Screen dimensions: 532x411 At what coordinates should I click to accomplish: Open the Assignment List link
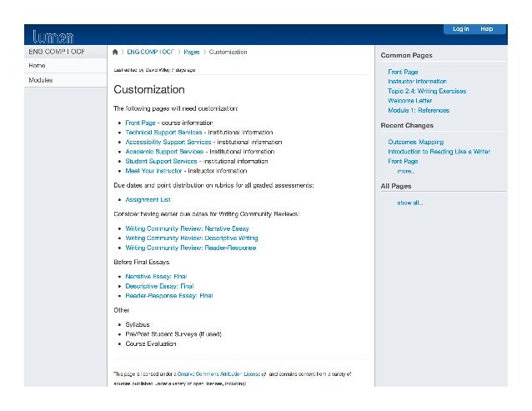tap(148, 200)
